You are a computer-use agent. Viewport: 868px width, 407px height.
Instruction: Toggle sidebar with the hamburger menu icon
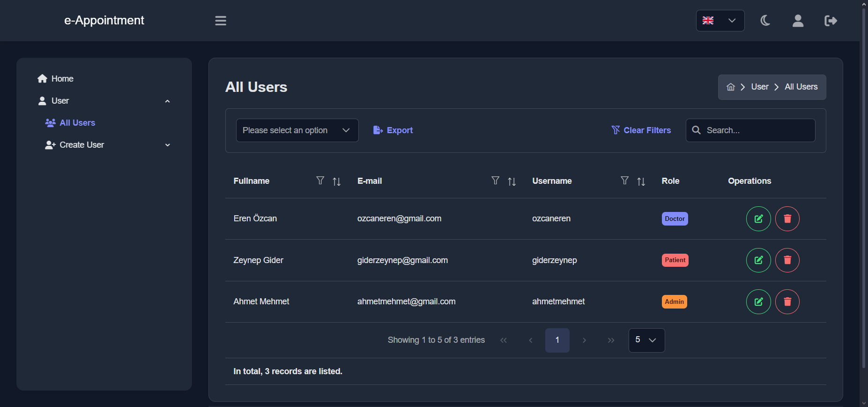(221, 21)
